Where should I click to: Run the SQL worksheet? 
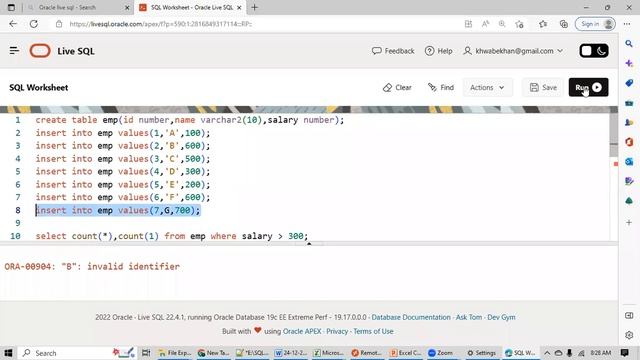coord(588,87)
